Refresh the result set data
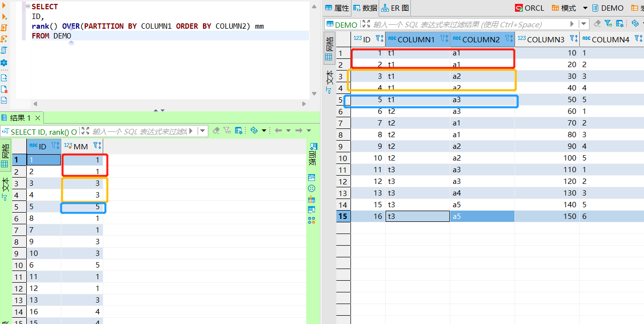 point(254,130)
